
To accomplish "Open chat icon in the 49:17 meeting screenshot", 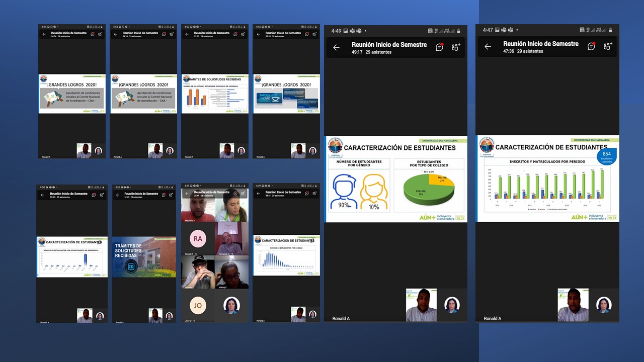I will [x=440, y=47].
